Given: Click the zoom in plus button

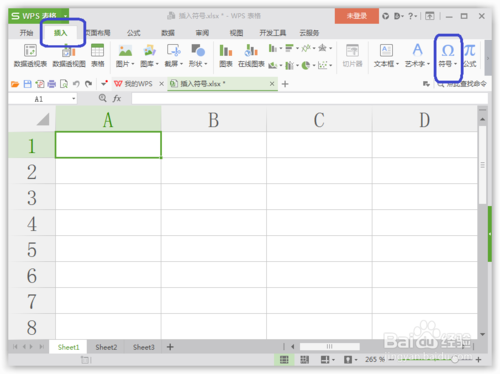Looking at the screenshot, I should [479, 360].
